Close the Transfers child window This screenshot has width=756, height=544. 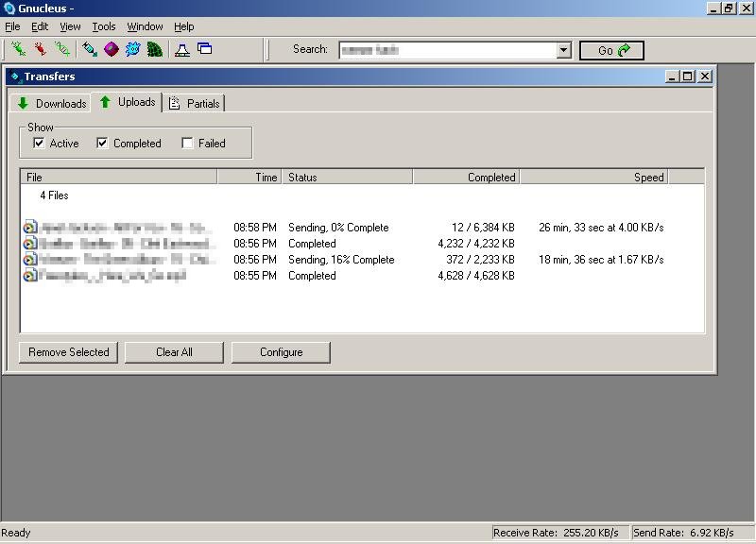pos(705,76)
